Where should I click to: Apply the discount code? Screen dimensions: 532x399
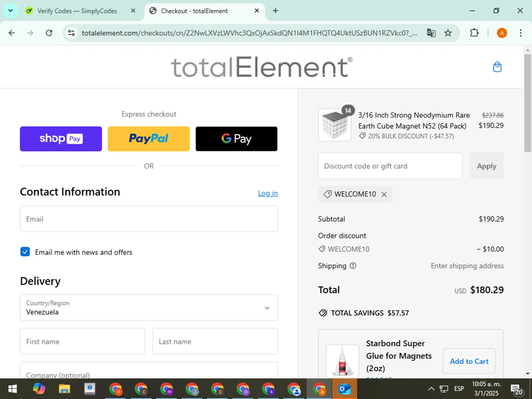(487, 166)
